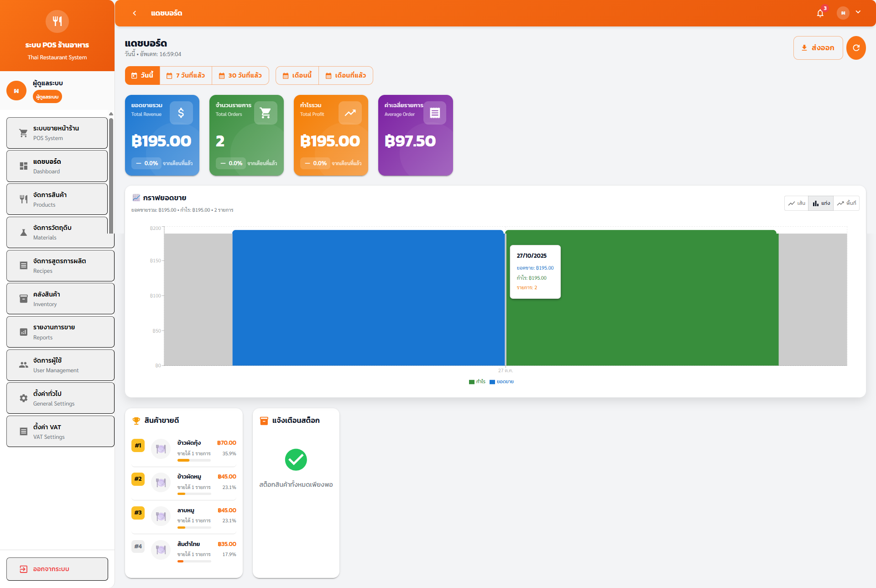The image size is (876, 588).
Task: Click the ส่งออก export button
Action: [818, 47]
